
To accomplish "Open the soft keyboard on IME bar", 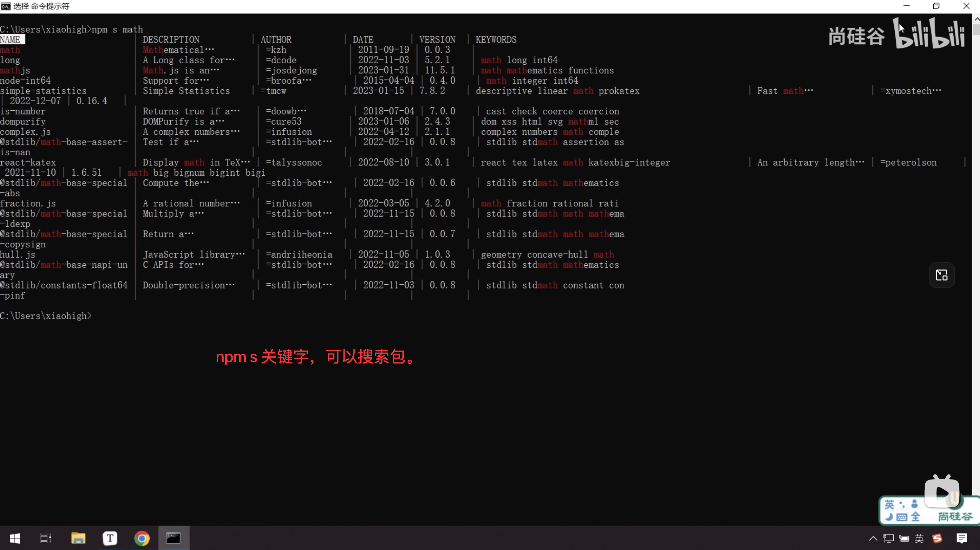I will pos(902,517).
